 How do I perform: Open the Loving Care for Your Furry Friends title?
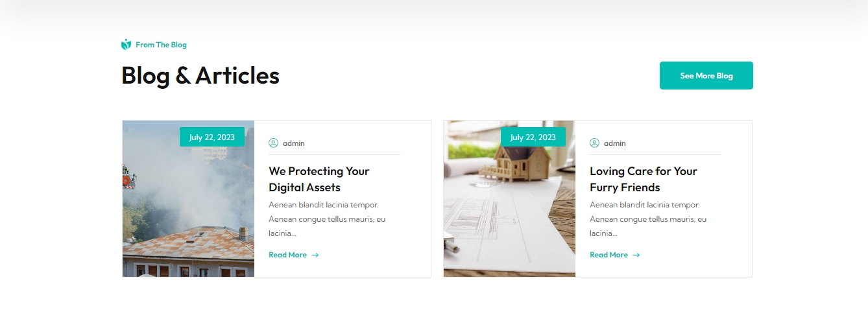644,179
